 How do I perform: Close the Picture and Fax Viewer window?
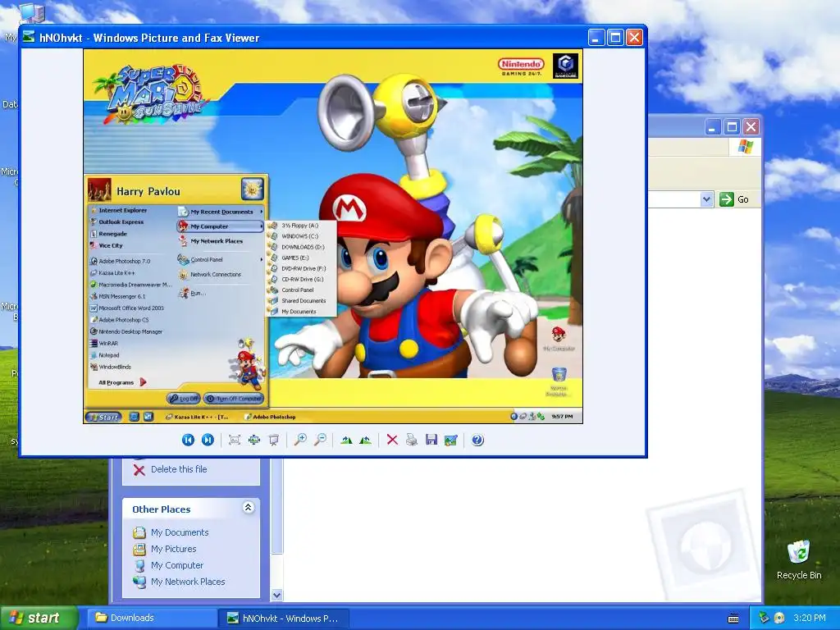[634, 38]
